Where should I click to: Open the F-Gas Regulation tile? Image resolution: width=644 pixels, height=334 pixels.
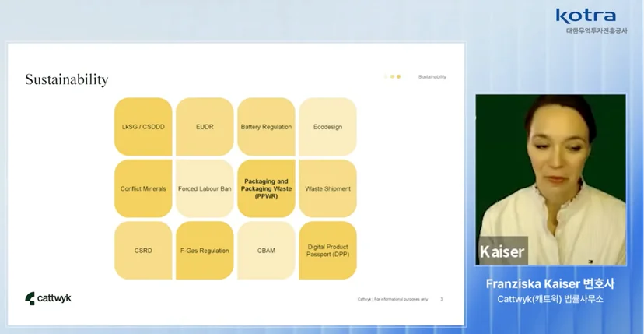[x=205, y=251]
